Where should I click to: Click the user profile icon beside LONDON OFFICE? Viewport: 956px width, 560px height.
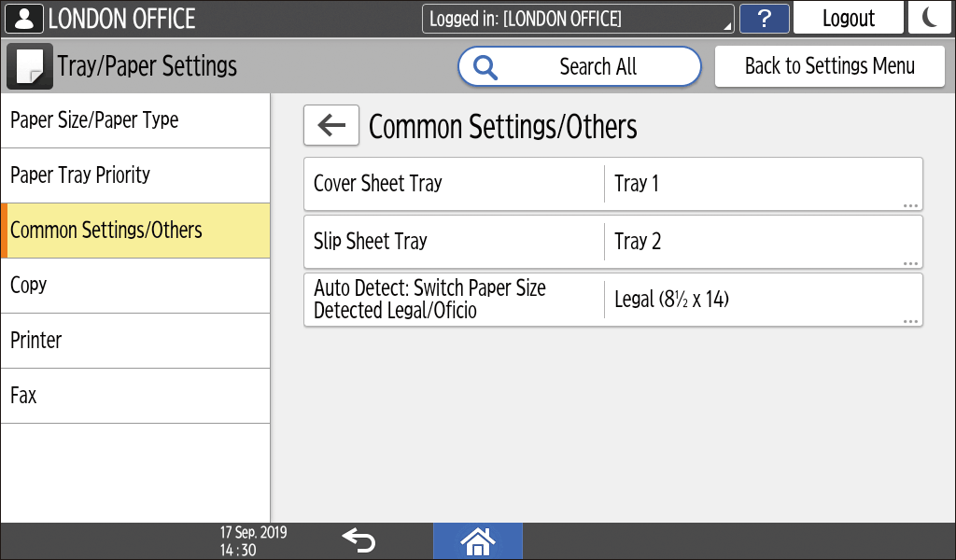[x=24, y=19]
